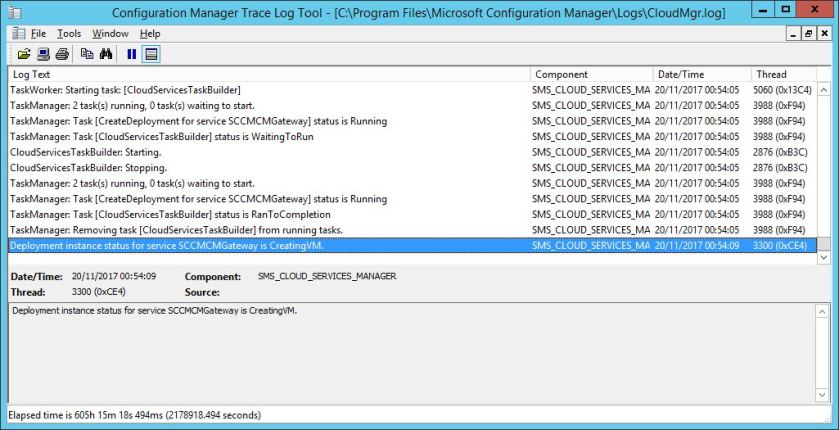Open the Window menu

(x=110, y=34)
